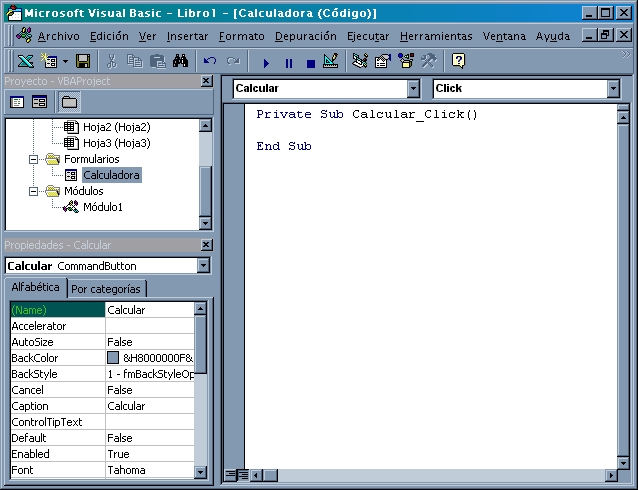This screenshot has height=490, width=638.
Task: Click the View Microsoft Excel toolbar icon
Action: [x=25, y=61]
